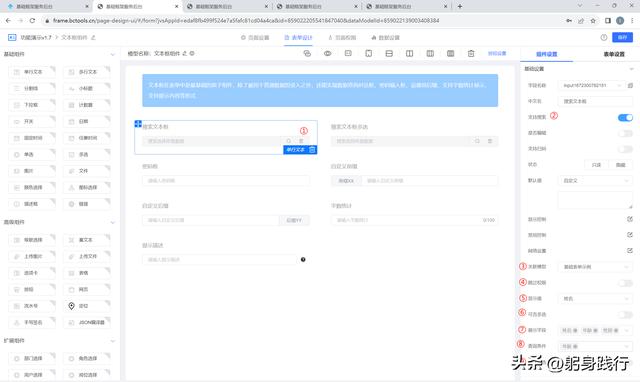
Task: Click the help question icon near save button
Action: [x=604, y=37]
